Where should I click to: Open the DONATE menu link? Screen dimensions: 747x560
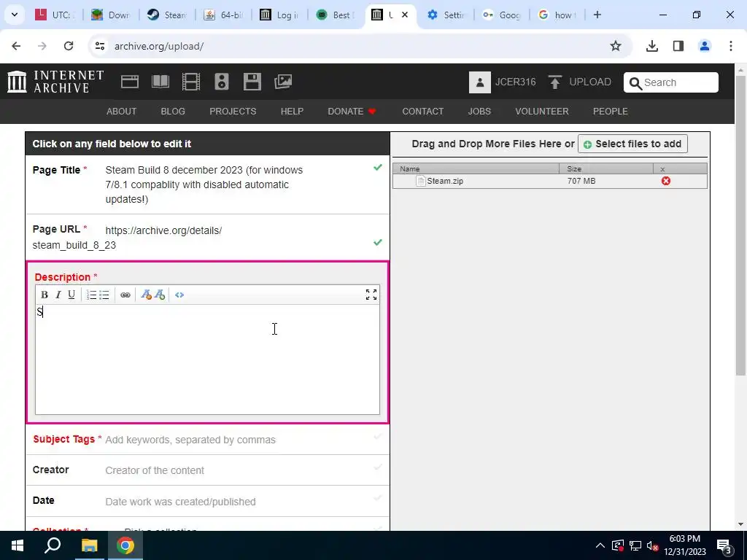[x=352, y=112]
